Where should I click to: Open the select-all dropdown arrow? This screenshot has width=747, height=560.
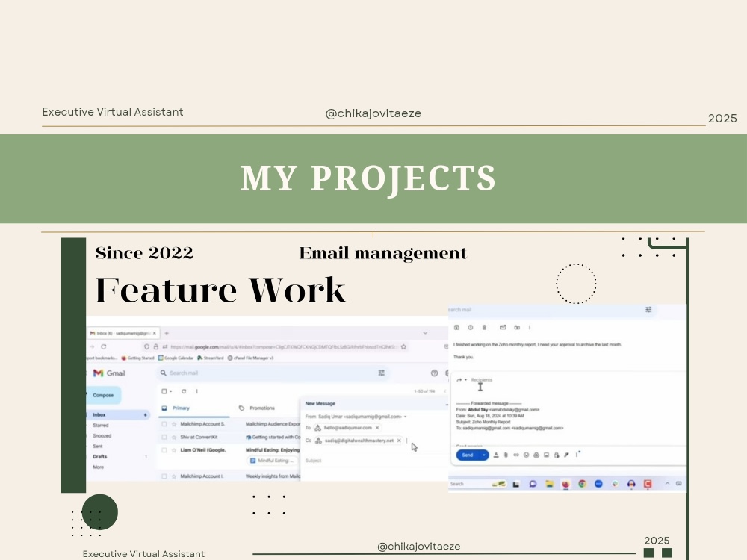(x=170, y=391)
